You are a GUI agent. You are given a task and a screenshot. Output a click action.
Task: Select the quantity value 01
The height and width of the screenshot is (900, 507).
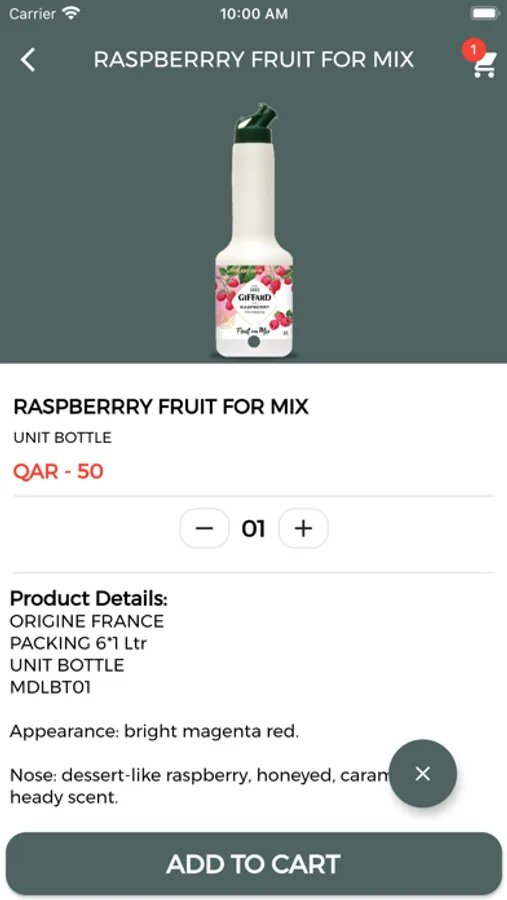coord(253,529)
